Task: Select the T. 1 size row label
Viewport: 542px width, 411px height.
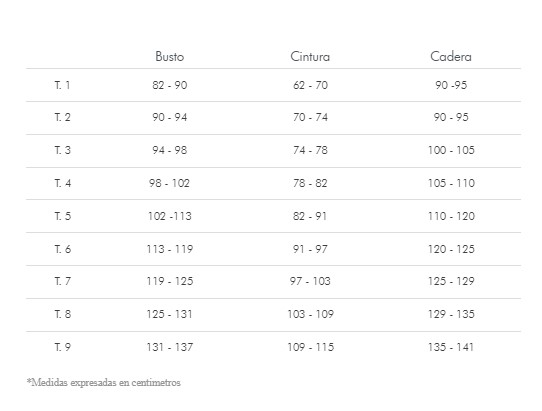Action: tap(63, 85)
